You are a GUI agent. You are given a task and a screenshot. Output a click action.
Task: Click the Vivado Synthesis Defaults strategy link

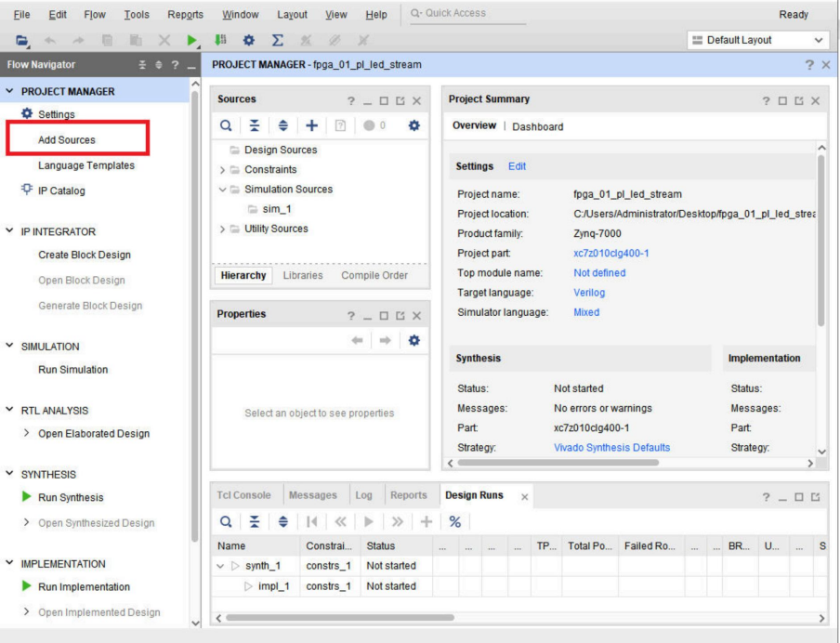click(x=611, y=447)
